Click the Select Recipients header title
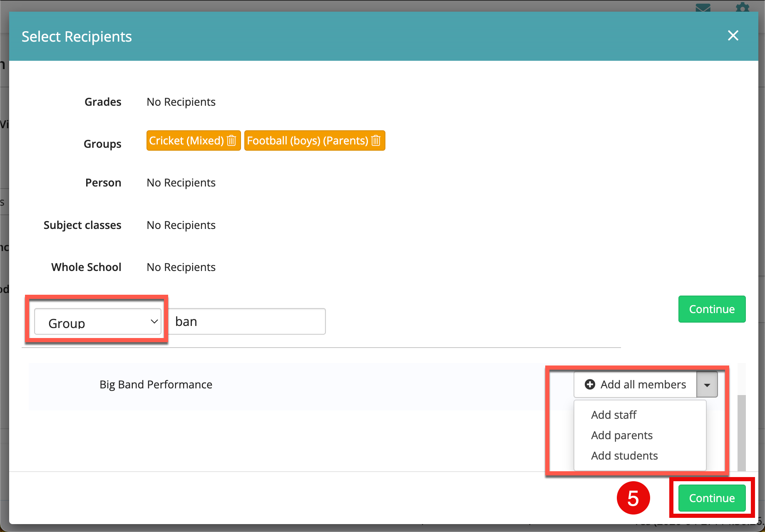Image resolution: width=765 pixels, height=532 pixels. [77, 37]
